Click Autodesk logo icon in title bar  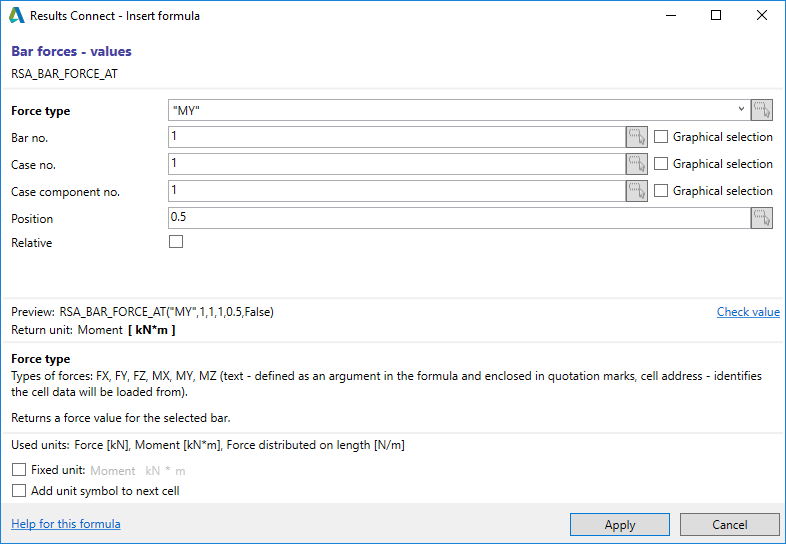tap(17, 16)
